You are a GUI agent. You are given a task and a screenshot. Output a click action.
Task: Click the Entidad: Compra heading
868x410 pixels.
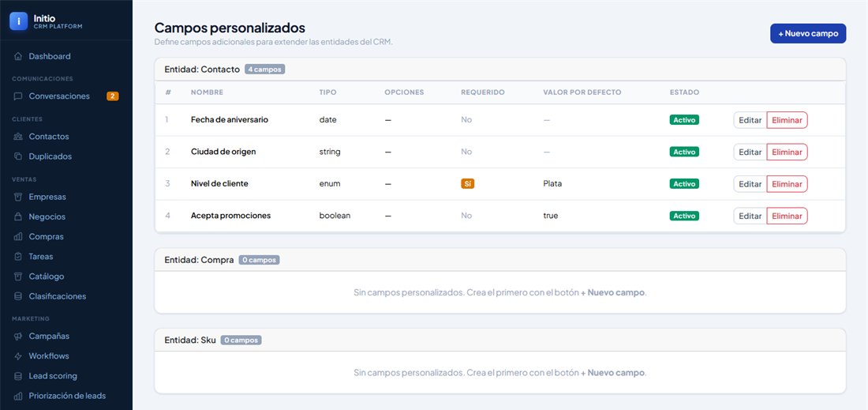(x=200, y=260)
